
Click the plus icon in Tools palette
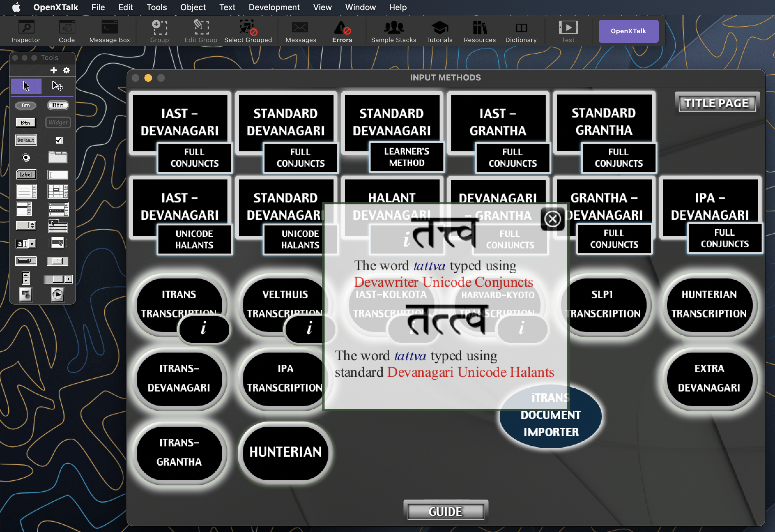53,70
